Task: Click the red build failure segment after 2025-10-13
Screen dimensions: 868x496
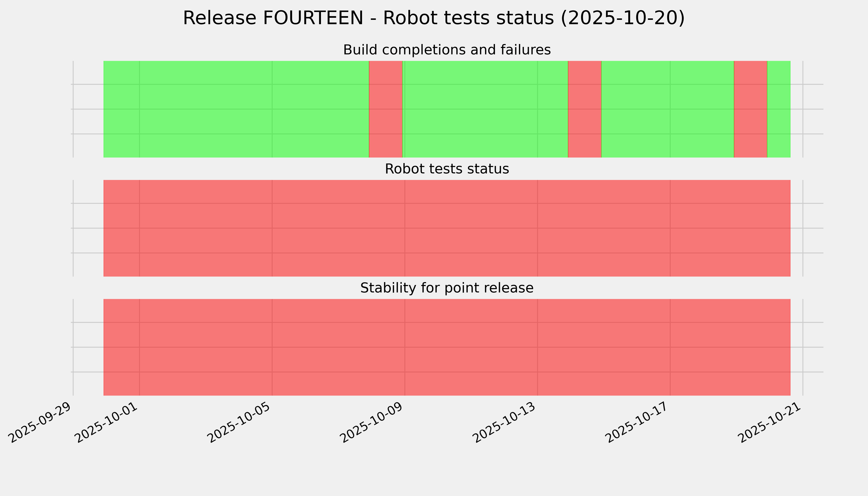Action: coord(585,109)
